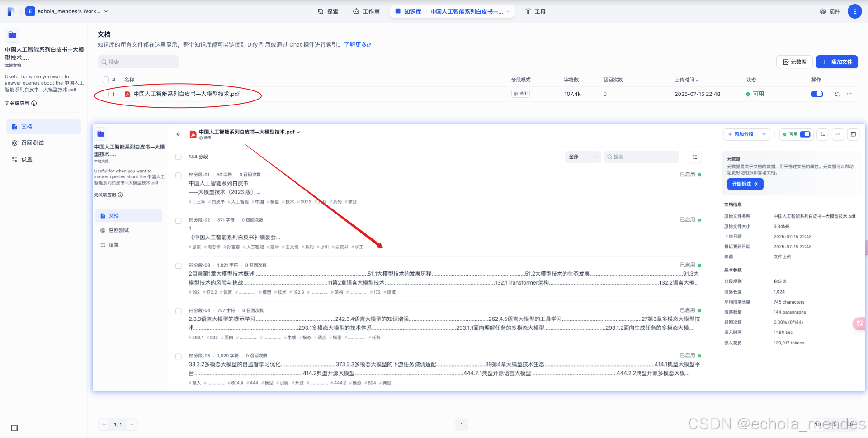This screenshot has height=438, width=868.
Task: Click the 名称 column header
Action: [129, 80]
